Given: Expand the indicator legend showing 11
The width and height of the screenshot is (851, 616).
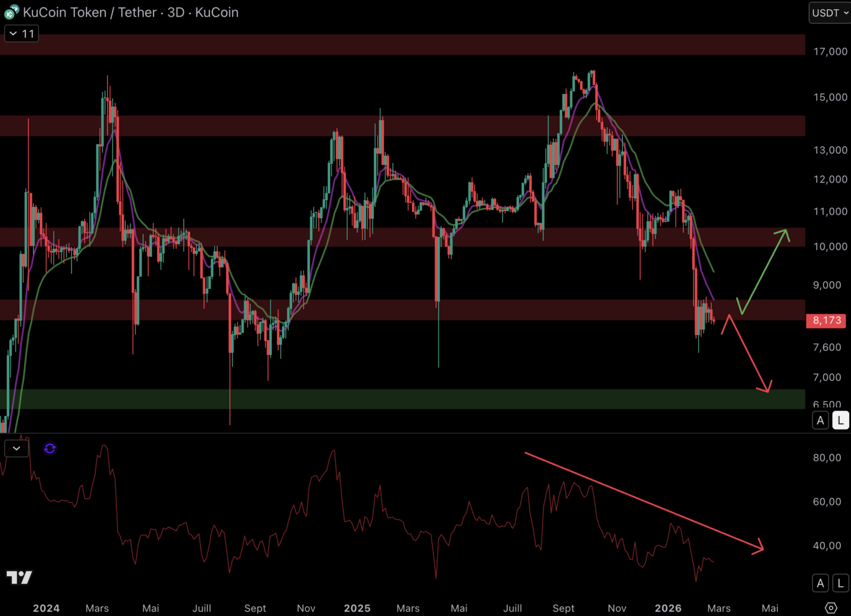Looking at the screenshot, I should pos(22,34).
